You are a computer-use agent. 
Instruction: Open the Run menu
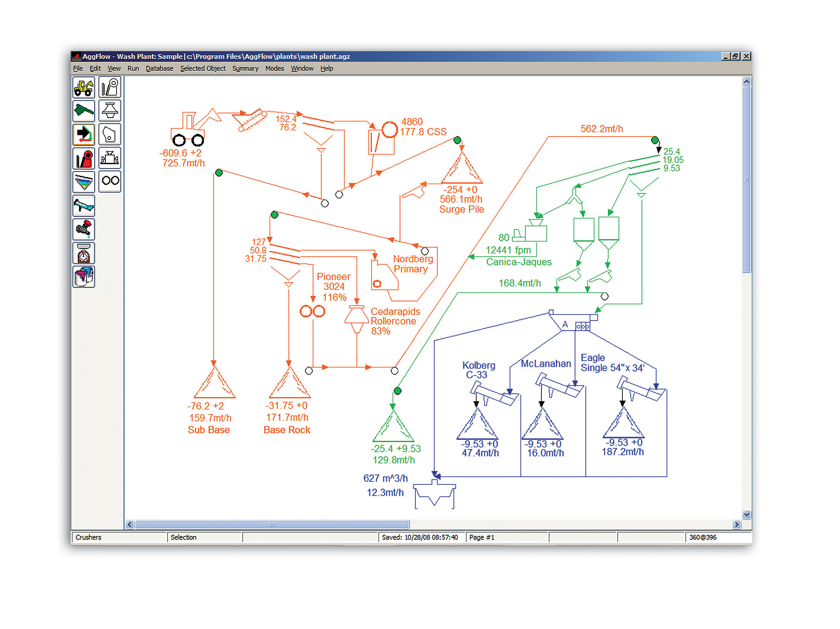coord(133,68)
